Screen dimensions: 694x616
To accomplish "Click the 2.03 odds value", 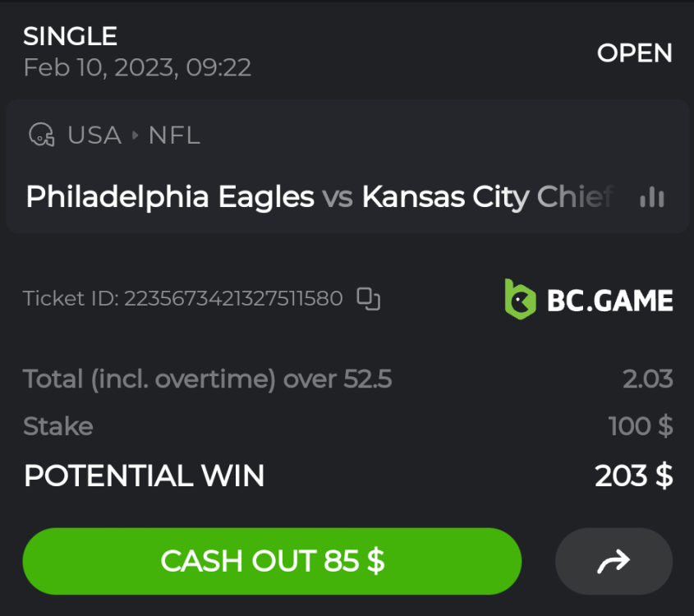I will click(647, 379).
